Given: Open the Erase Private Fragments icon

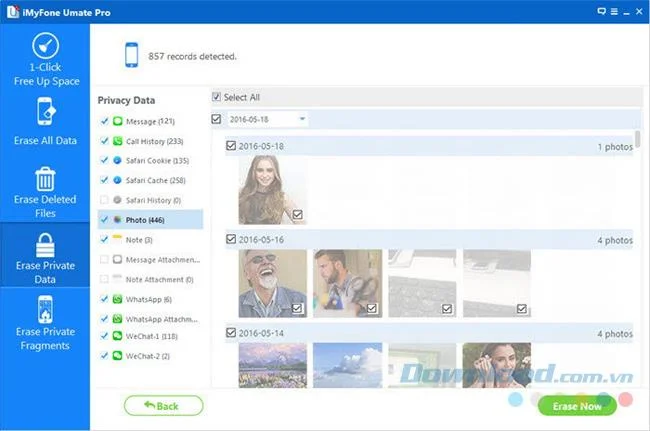Looking at the screenshot, I should pos(45,310).
